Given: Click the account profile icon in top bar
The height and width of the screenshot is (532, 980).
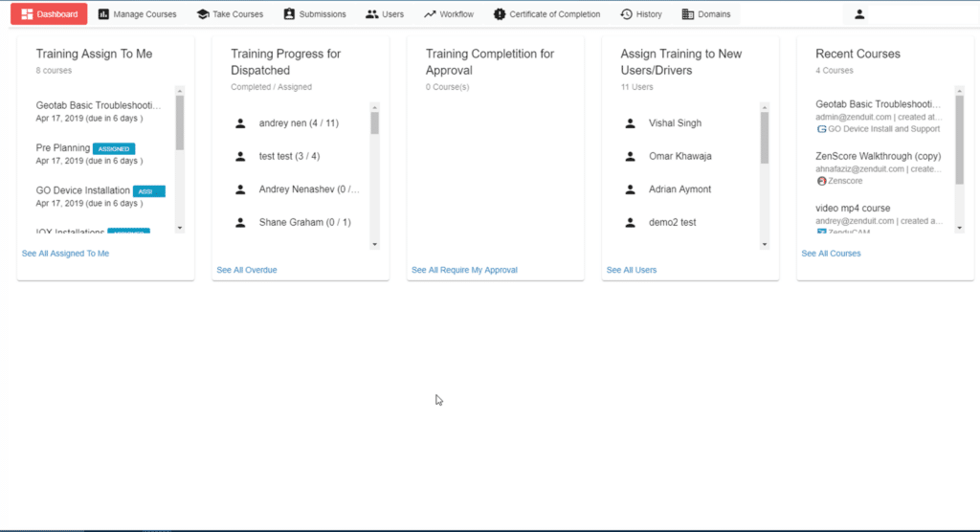Looking at the screenshot, I should (859, 14).
